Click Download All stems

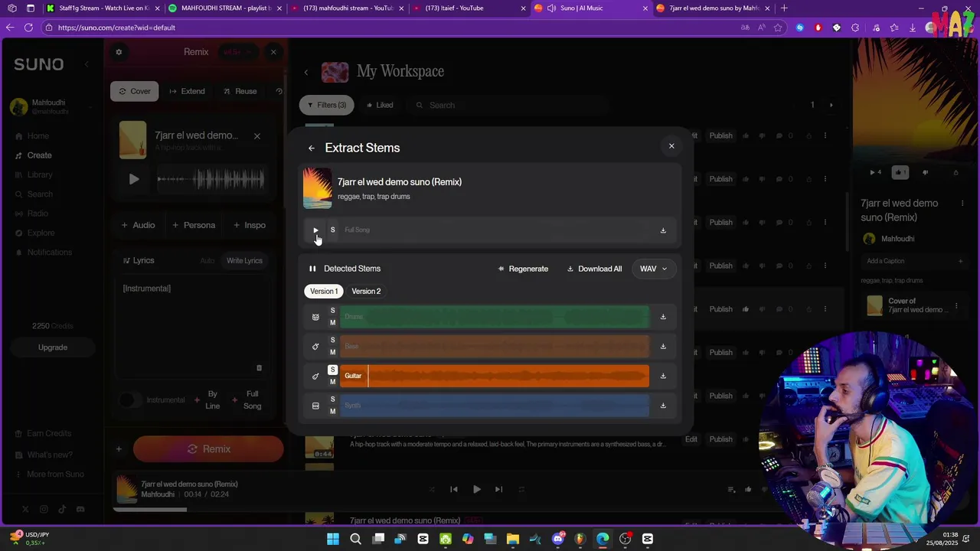[x=594, y=269]
